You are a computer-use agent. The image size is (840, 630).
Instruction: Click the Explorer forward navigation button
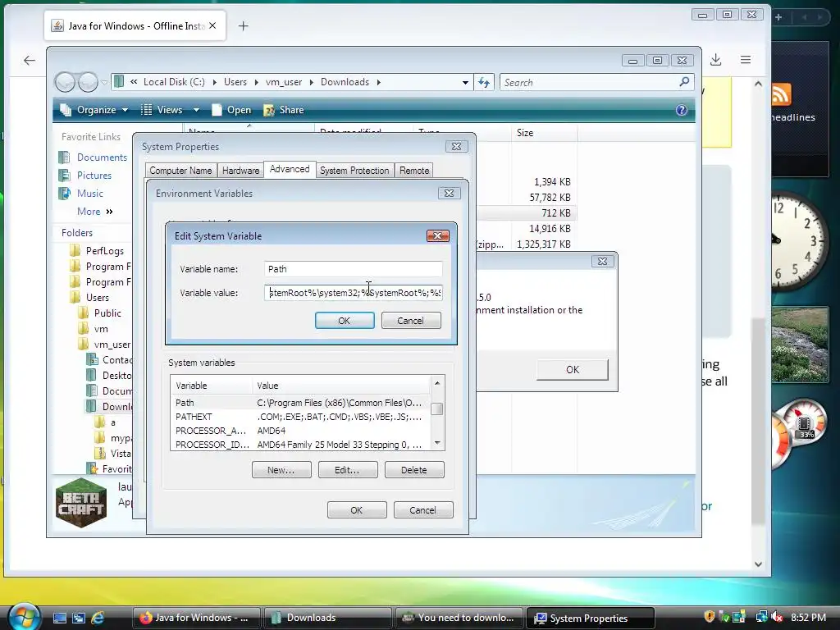tap(88, 82)
